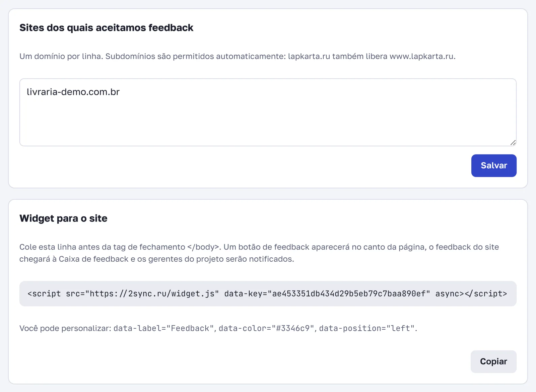Grab the textarea resize handle
This screenshot has width=536, height=392.
coord(513,143)
